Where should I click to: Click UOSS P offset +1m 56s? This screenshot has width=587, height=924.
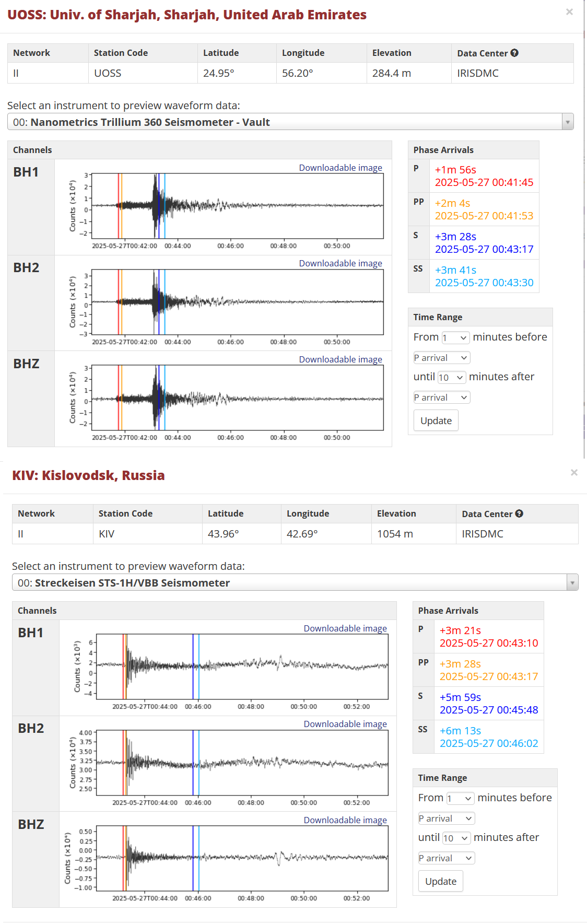point(455,170)
